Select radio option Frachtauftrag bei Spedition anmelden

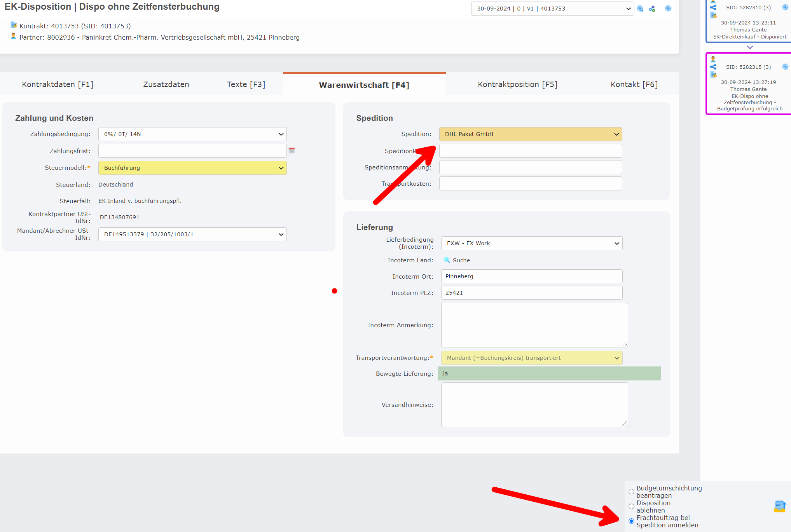[x=631, y=521]
